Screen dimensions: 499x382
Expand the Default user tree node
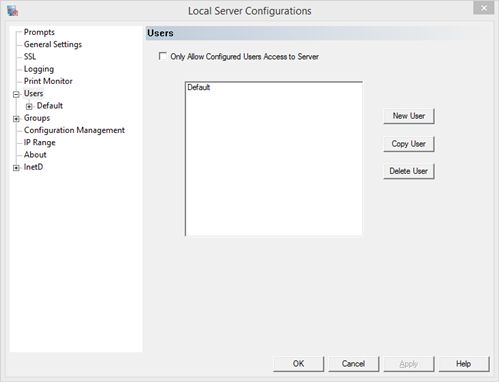tap(29, 107)
